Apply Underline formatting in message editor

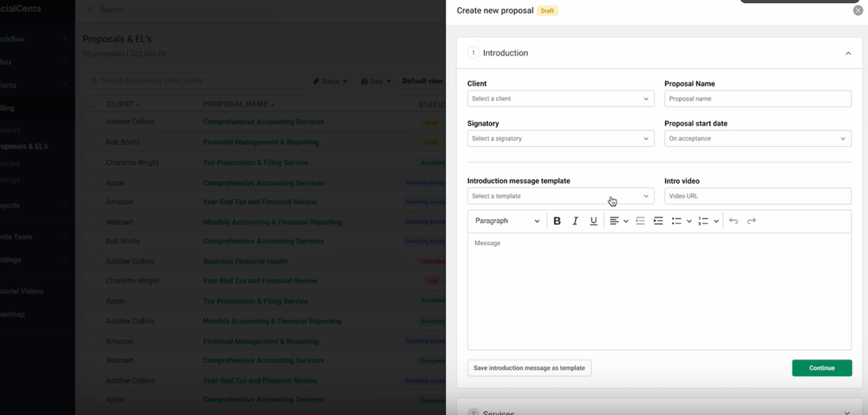coord(593,221)
